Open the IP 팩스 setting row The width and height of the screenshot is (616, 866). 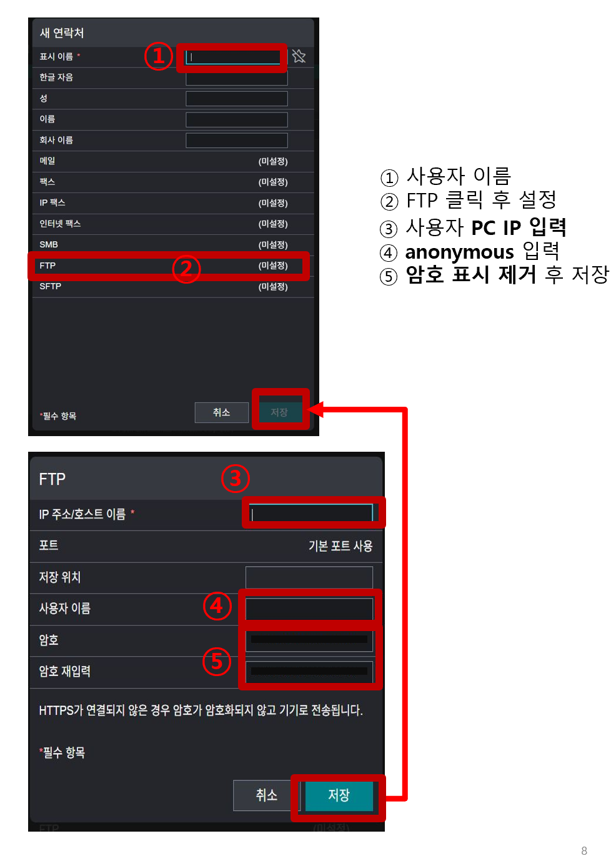(x=173, y=203)
